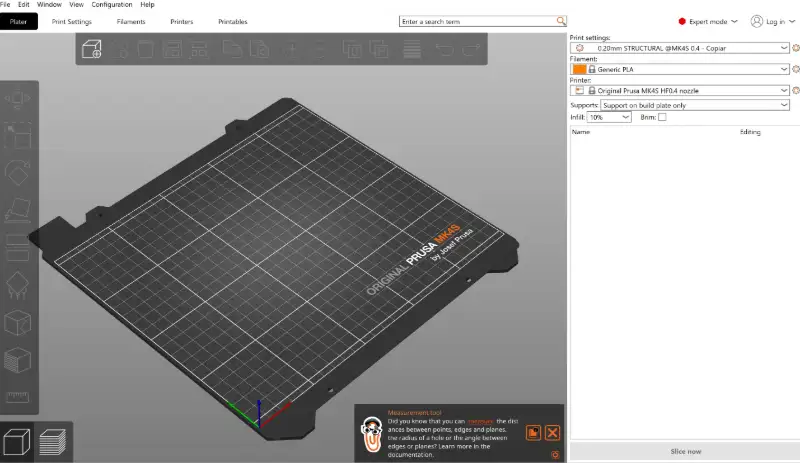Switch to 3D editor view cube icon
The image size is (800, 463).
(17, 442)
